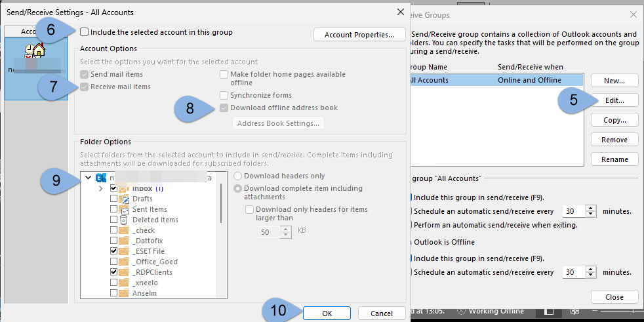
Task: Check the Synchronize forms option
Action: [x=224, y=95]
